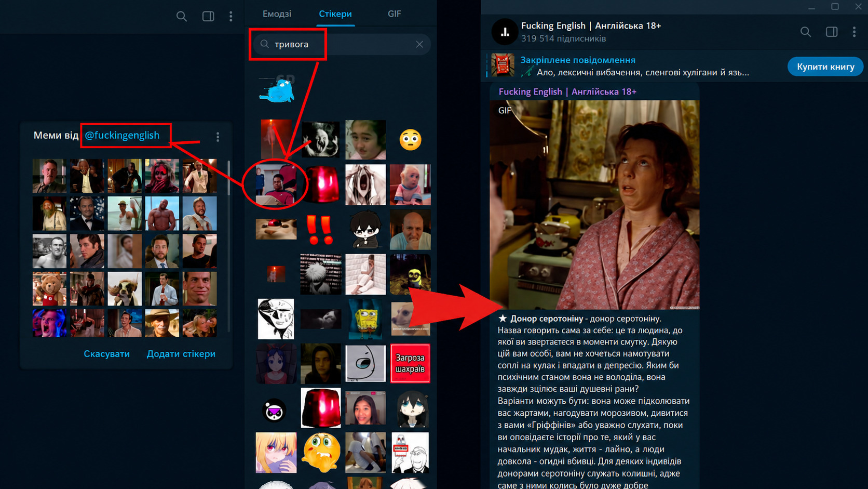Select the worried yellow emoji sticker

point(321,453)
